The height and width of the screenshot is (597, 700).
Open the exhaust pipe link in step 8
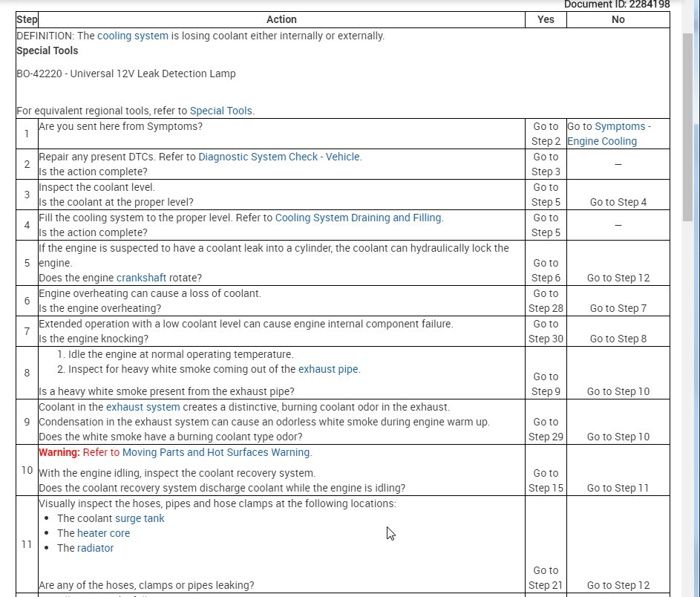(x=328, y=369)
